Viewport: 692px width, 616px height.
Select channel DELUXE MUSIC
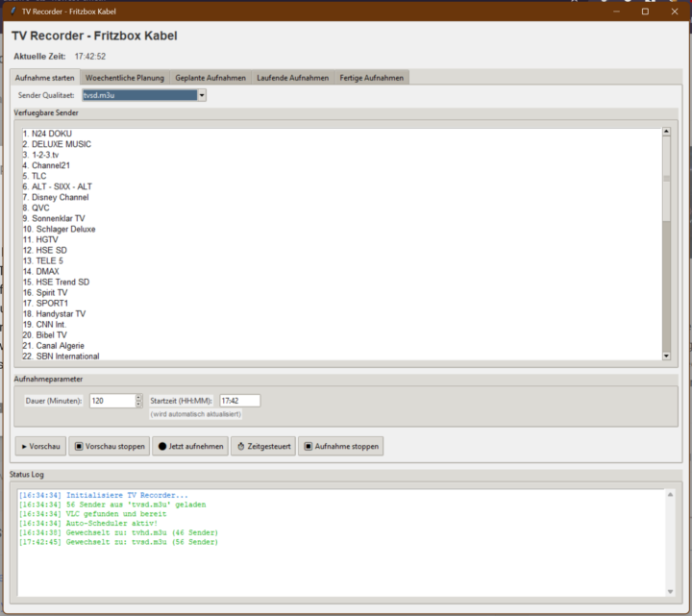pos(57,144)
